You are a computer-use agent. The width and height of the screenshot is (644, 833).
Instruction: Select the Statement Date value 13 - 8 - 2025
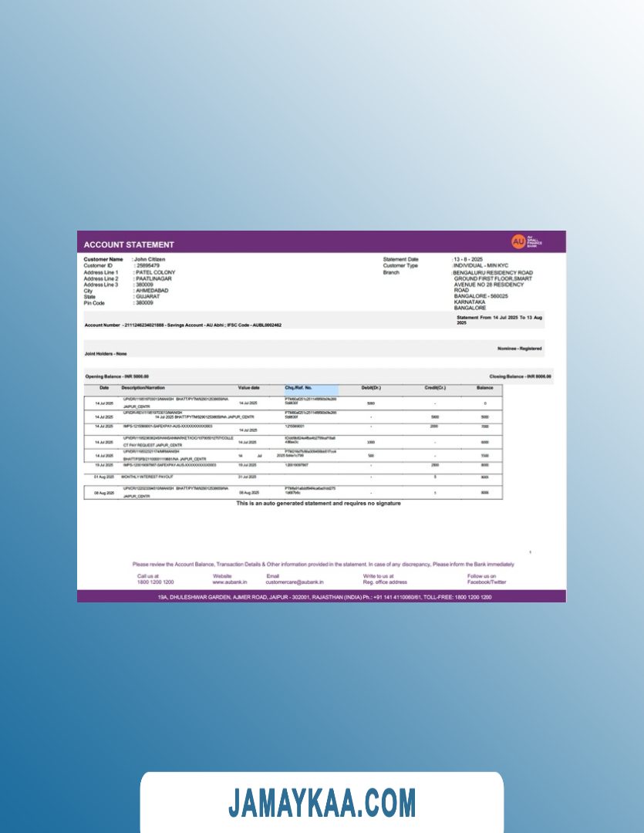(x=468, y=259)
